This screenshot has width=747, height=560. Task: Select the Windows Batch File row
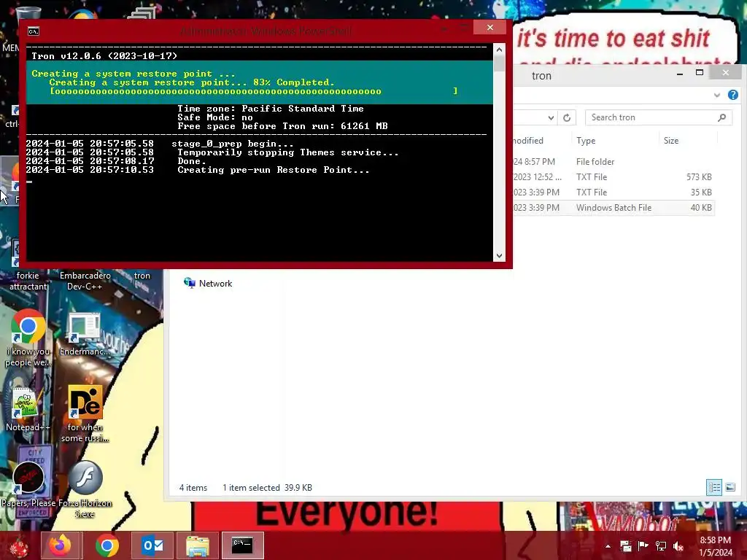(x=614, y=208)
